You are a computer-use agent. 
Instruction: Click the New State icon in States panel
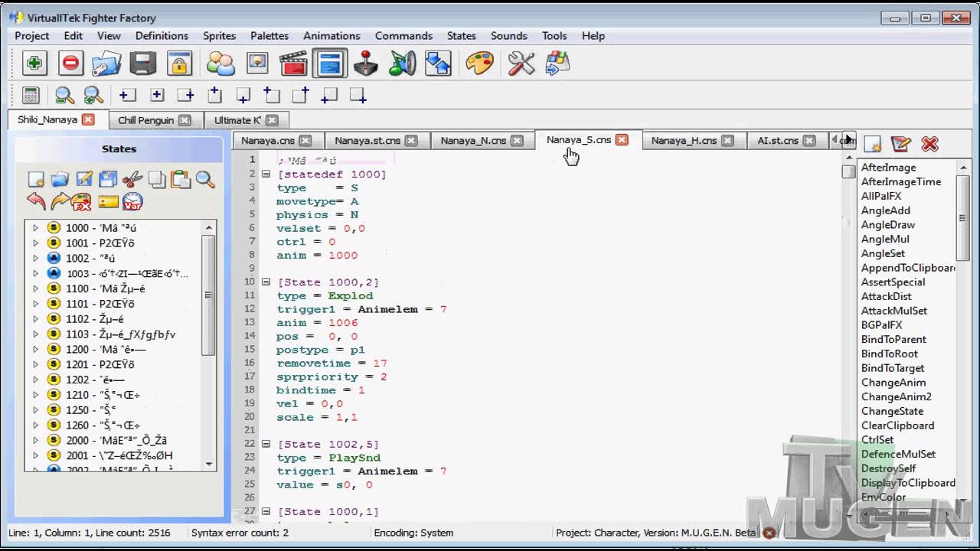[36, 180]
